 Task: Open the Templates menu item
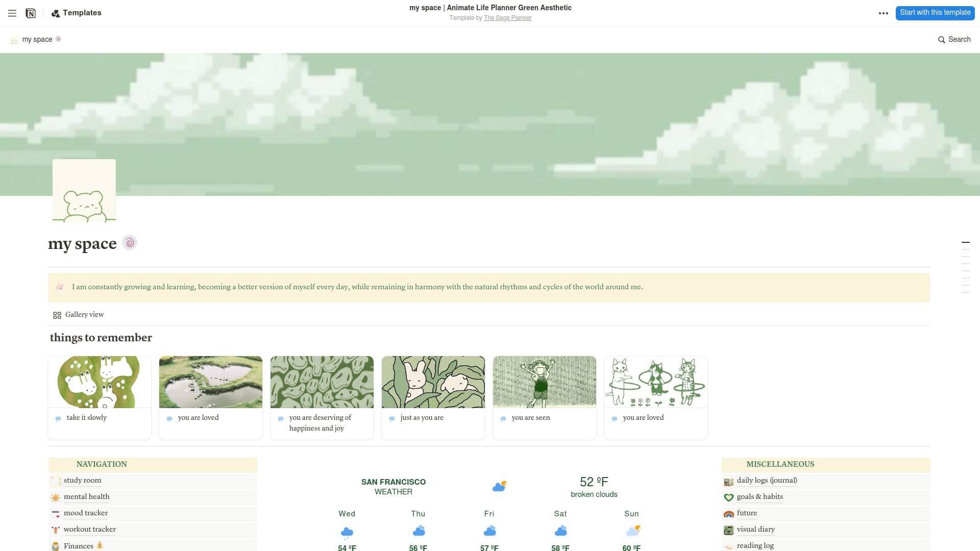point(77,13)
